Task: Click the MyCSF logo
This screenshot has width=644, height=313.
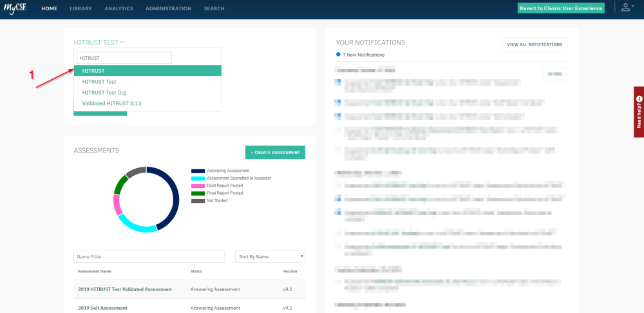Action: click(x=15, y=8)
